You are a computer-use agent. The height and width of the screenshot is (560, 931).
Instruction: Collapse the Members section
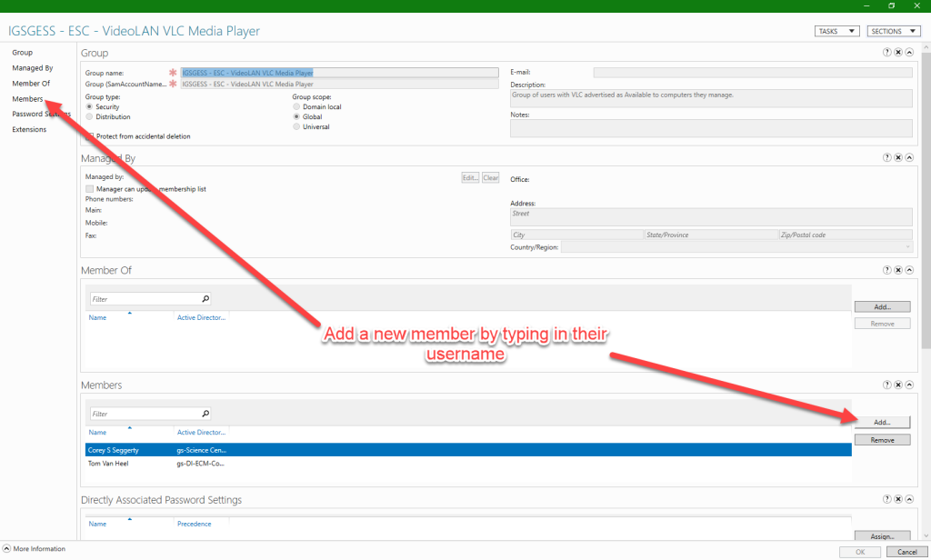tap(909, 385)
